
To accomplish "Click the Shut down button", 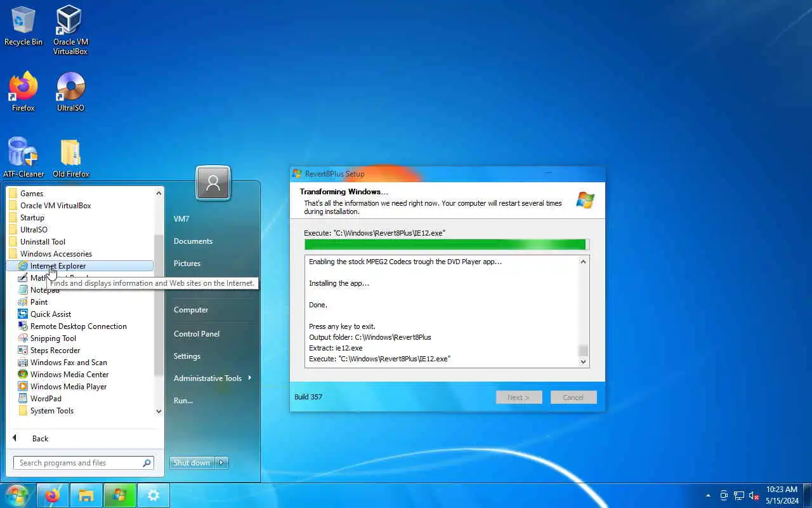I will [192, 463].
